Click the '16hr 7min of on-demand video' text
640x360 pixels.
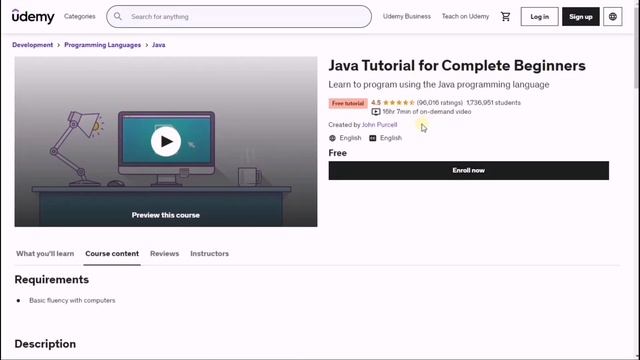pyautogui.click(x=427, y=112)
